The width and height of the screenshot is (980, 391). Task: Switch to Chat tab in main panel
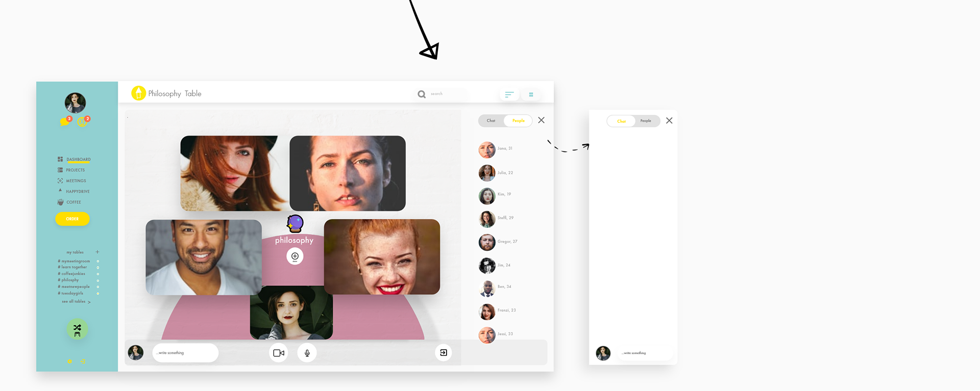pos(491,121)
